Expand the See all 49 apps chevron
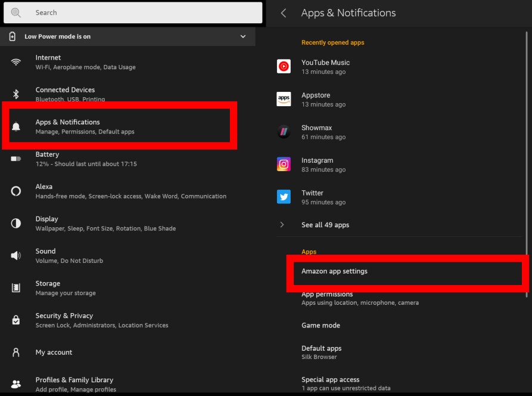 282,224
